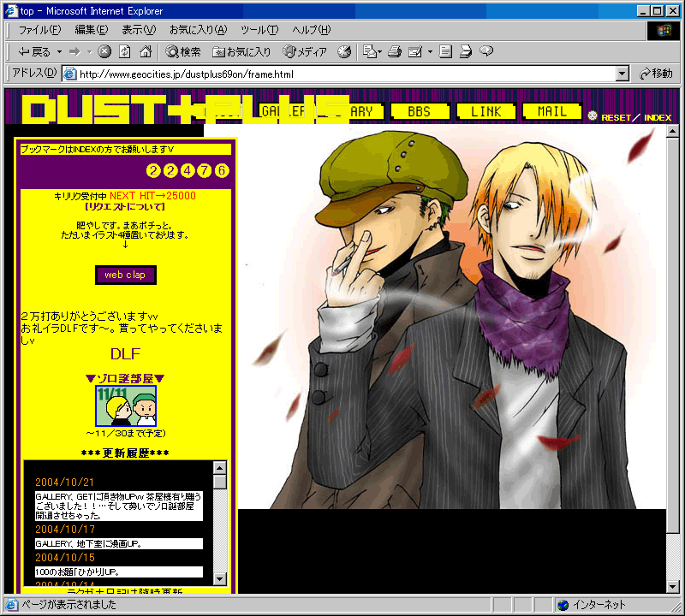
Task: Click the update history box scroll-up arrow
Action: click(x=220, y=468)
